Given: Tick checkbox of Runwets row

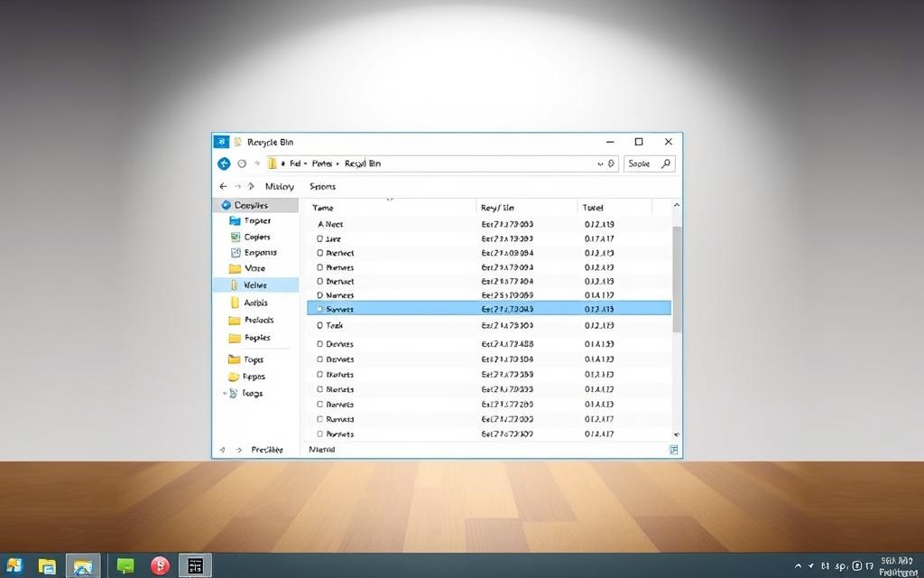Looking at the screenshot, I should click(320, 419).
